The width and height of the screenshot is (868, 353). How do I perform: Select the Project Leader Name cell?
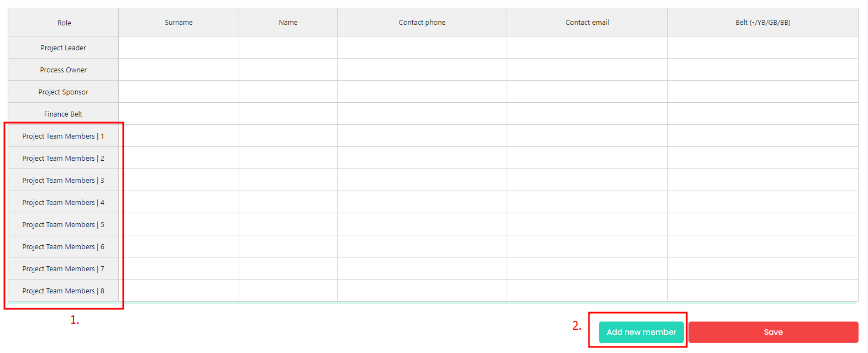[x=288, y=48]
